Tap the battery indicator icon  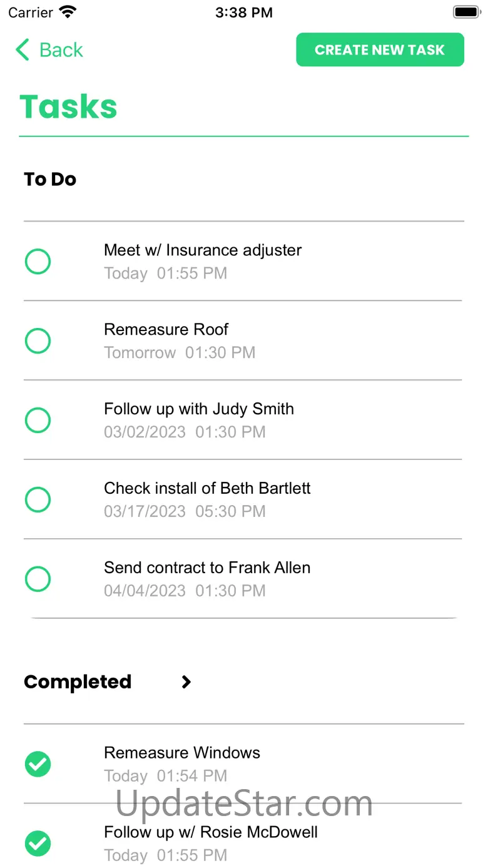pos(466,12)
